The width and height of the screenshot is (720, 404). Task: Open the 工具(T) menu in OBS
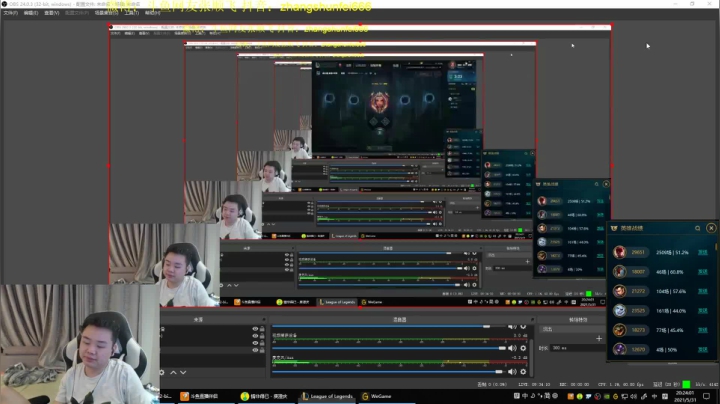(131, 13)
